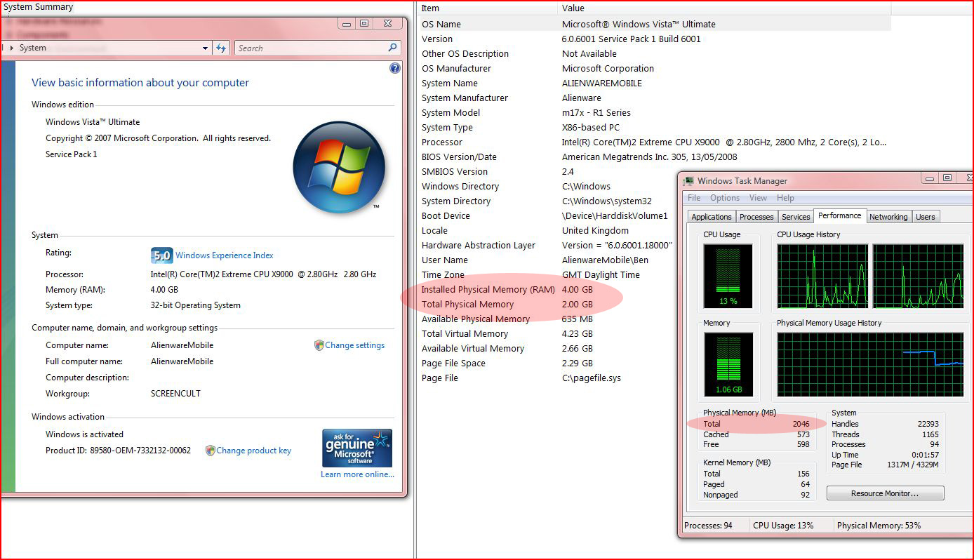Click the genuine Microsoft software badge

357,448
